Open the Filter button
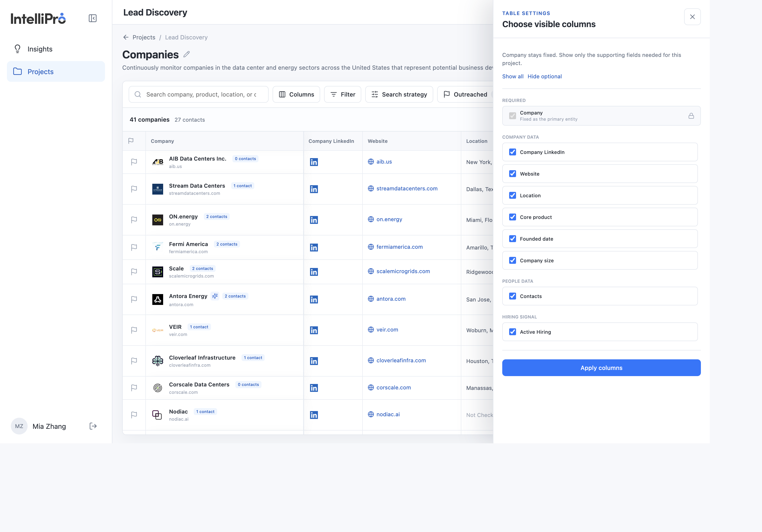 tap(343, 95)
